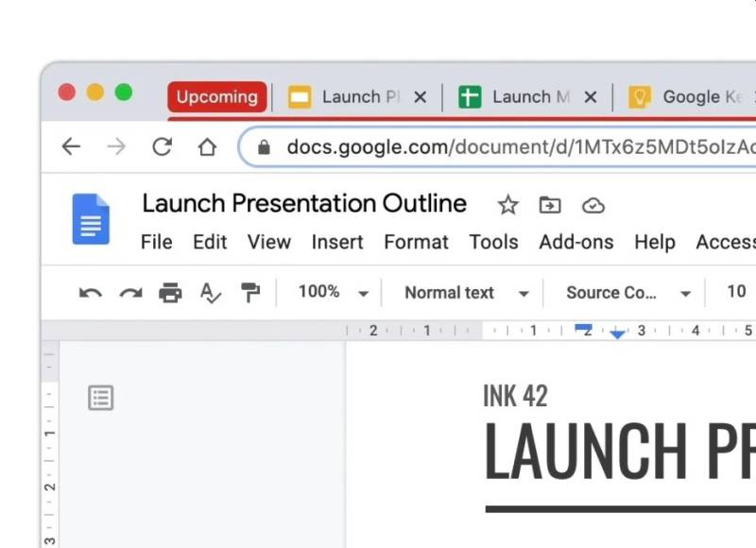Screen dimensions: 756x548
Task: Click the Redo arrow icon
Action: point(130,293)
